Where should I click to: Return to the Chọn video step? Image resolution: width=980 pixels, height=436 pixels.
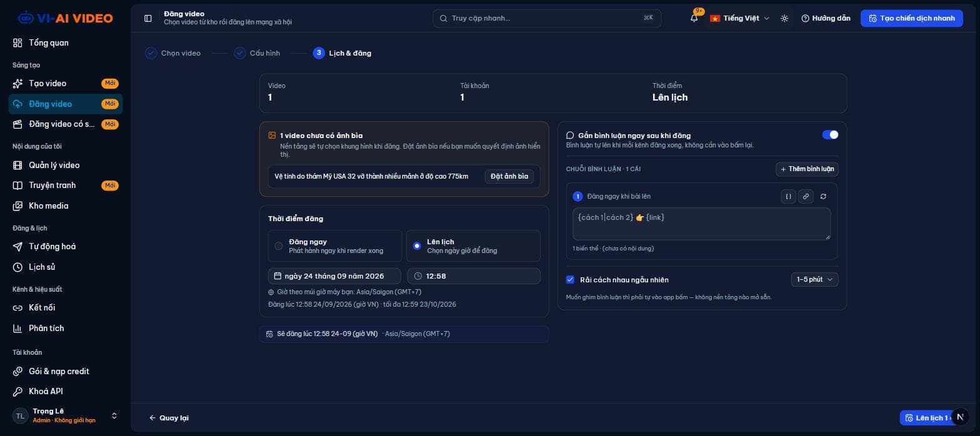point(173,53)
